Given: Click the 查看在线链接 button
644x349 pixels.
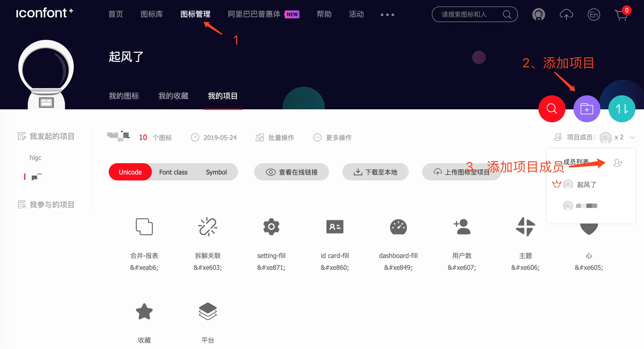Looking at the screenshot, I should [292, 172].
